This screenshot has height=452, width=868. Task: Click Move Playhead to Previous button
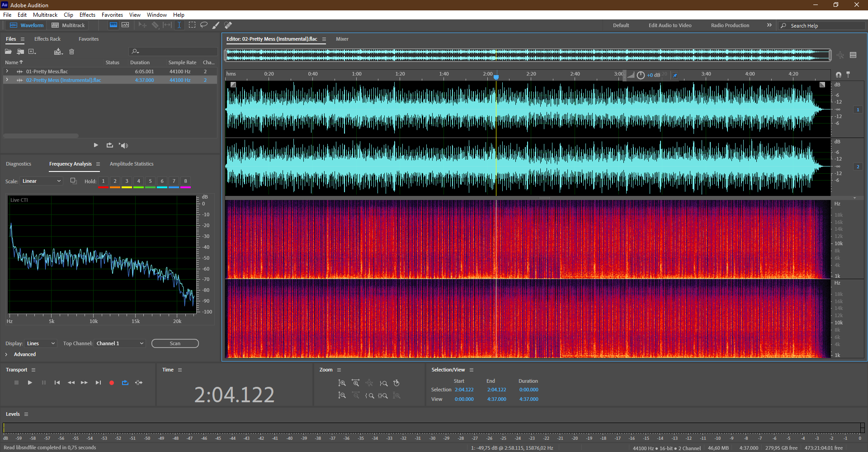(x=57, y=383)
